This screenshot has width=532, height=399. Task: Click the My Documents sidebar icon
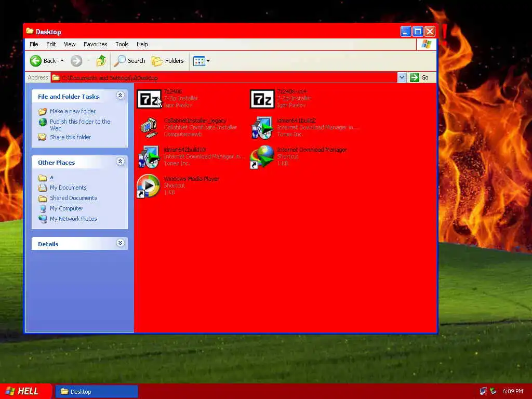pyautogui.click(x=43, y=188)
